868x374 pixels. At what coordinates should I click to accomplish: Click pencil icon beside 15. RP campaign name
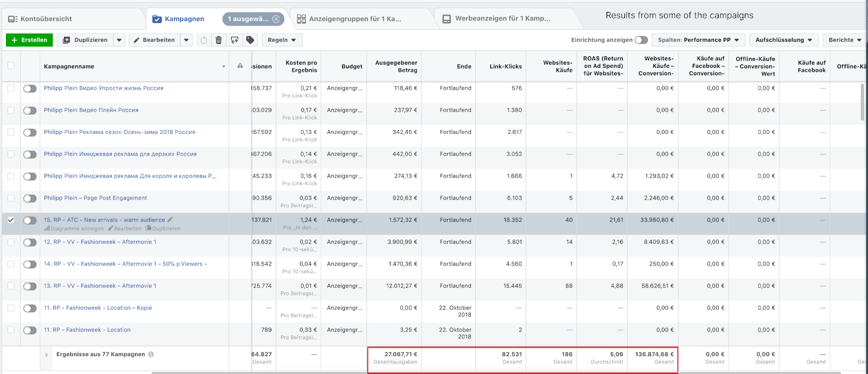click(170, 220)
